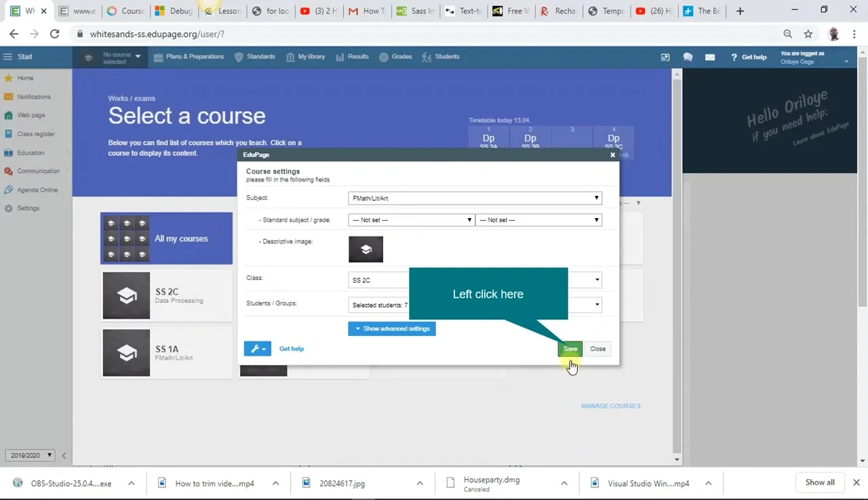Open the second grade Not set dropdown
The image size is (868, 500).
tap(538, 220)
